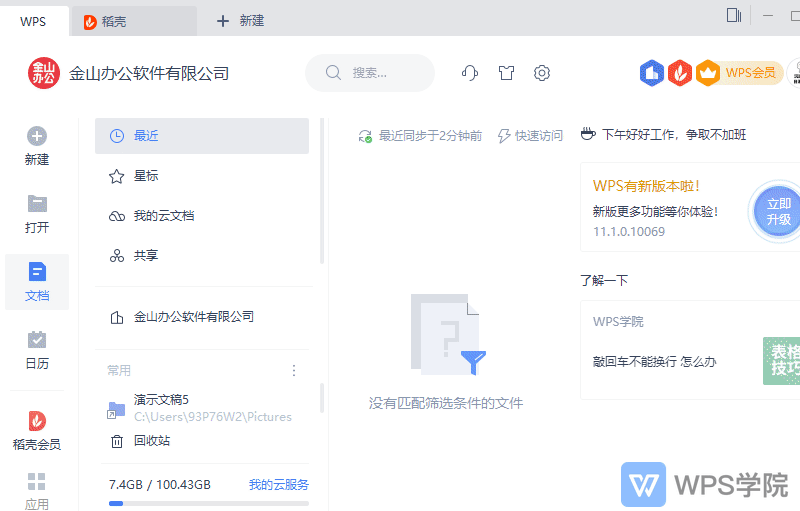Select the 最近 recent list item
800x511 pixels.
202,136
